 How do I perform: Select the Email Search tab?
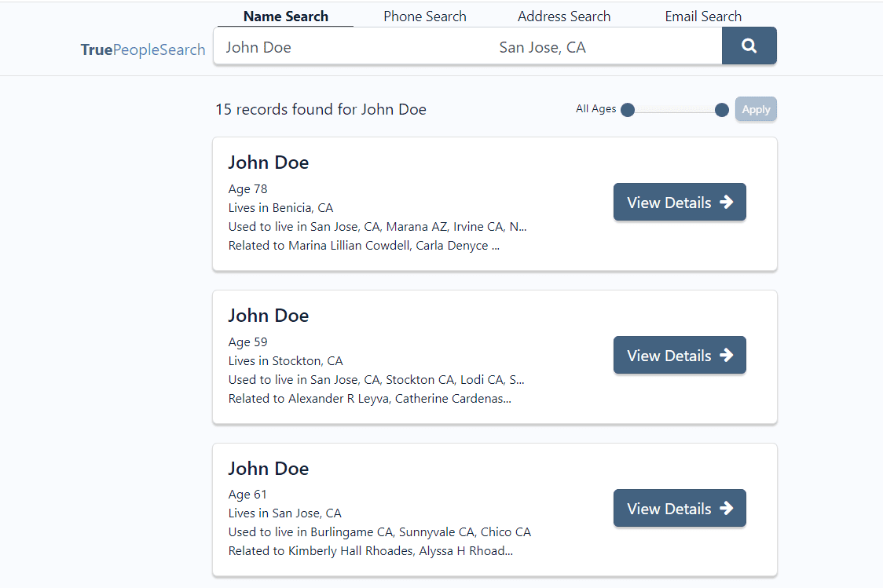coord(703,16)
